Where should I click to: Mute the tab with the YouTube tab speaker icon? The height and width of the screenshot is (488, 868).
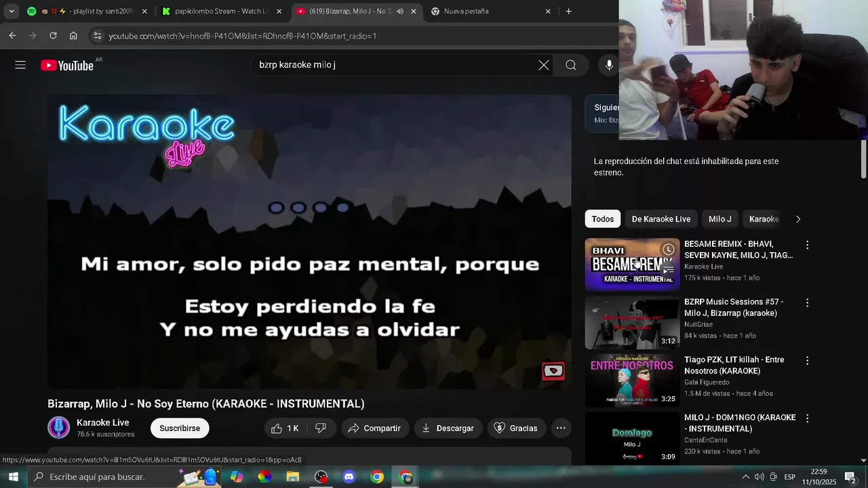click(x=400, y=12)
